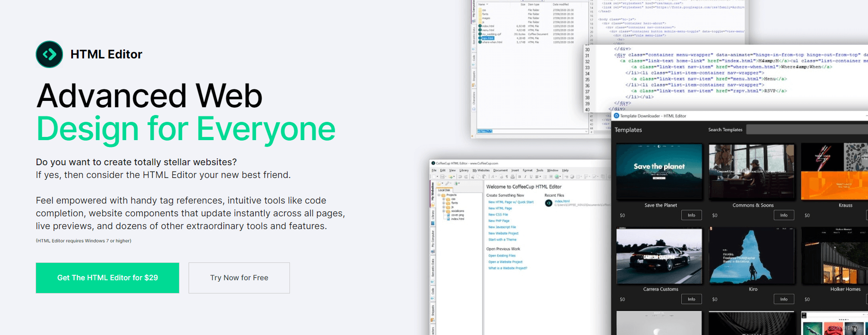
Task: Select the Holker Homes template thumbnail
Action: coord(834,256)
